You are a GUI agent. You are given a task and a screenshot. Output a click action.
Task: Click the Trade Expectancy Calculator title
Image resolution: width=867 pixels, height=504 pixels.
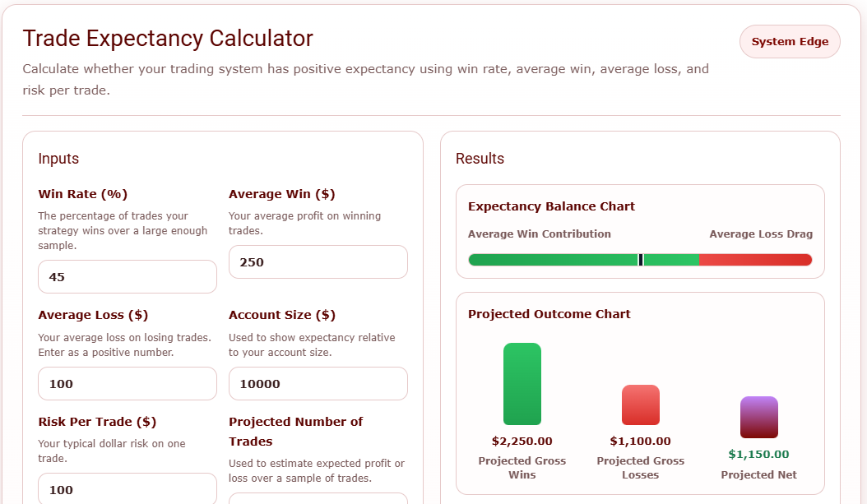(x=168, y=39)
